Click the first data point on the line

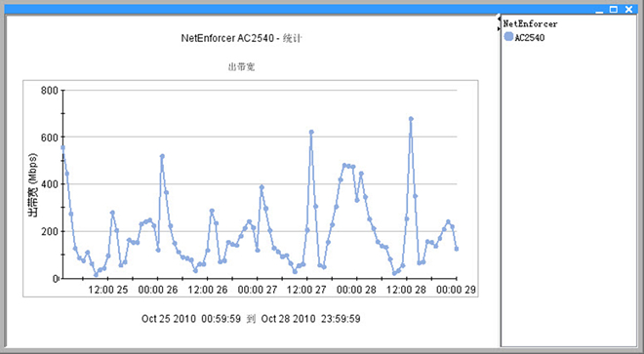[62, 147]
